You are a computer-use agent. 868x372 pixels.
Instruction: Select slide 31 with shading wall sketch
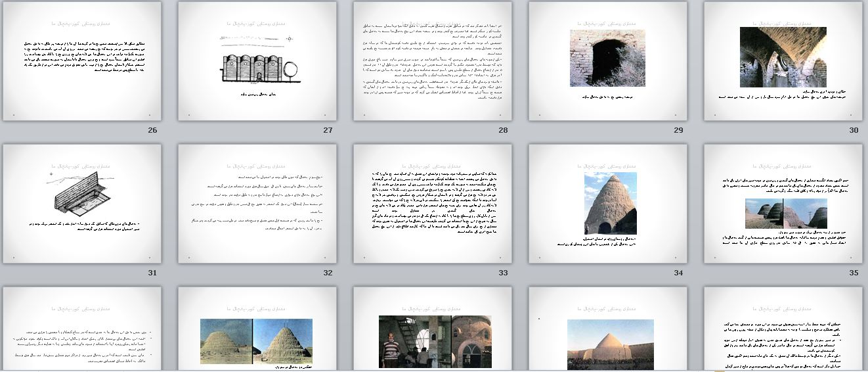coord(82,204)
